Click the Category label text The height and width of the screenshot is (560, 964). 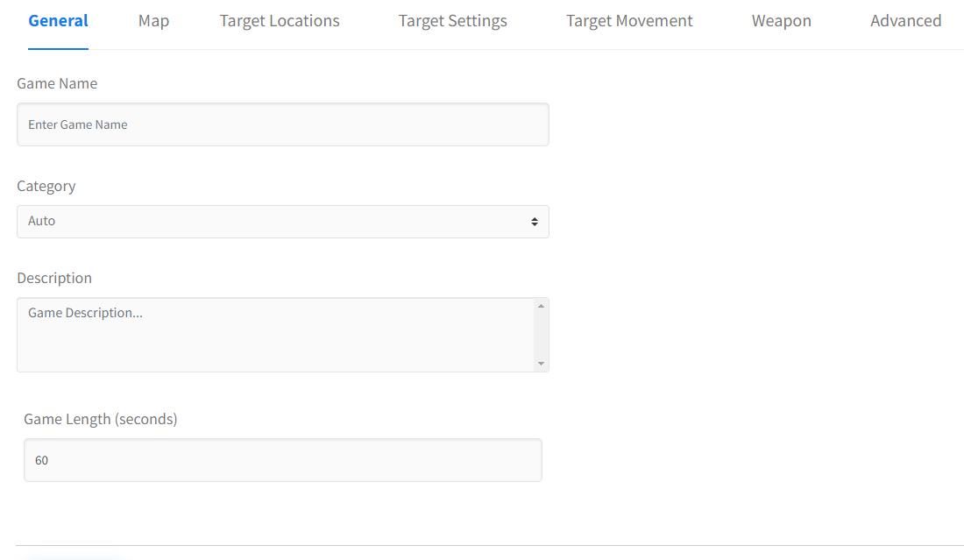click(46, 186)
